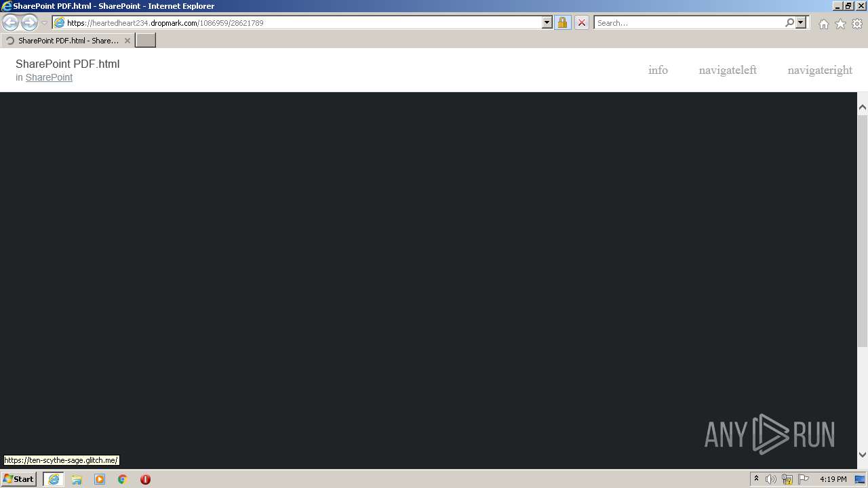Click the dropmark.com URL address field
Screen dimensions: 868x488
(x=302, y=23)
